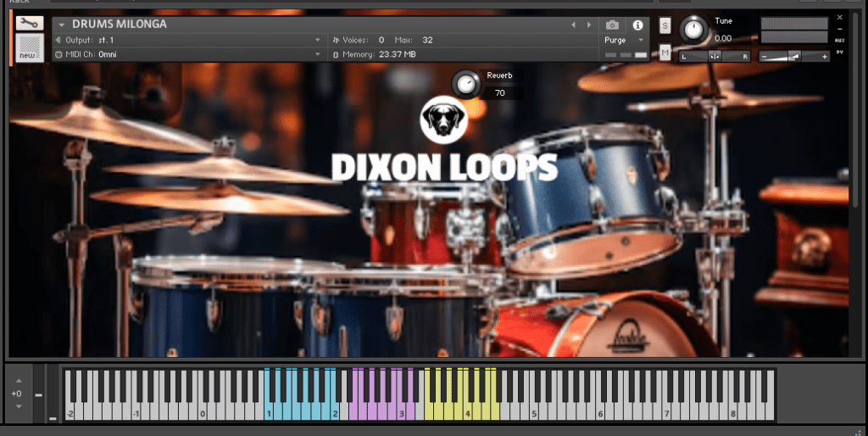This screenshot has width=868, height=436.
Task: Click the Max voices value 32
Action: coord(427,40)
